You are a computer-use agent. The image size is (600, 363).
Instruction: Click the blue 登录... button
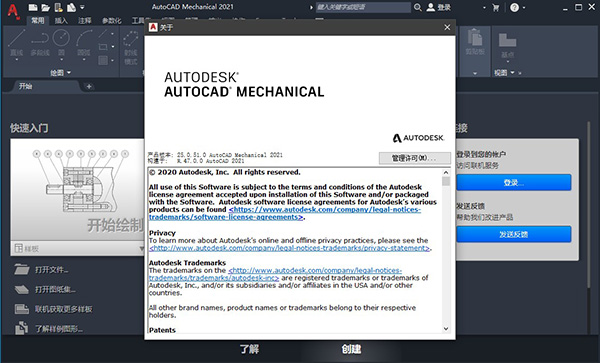point(514,183)
